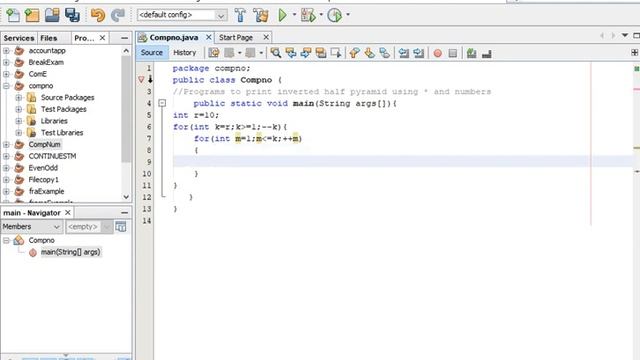Open Debug Project dropdown arrow

click(321, 15)
